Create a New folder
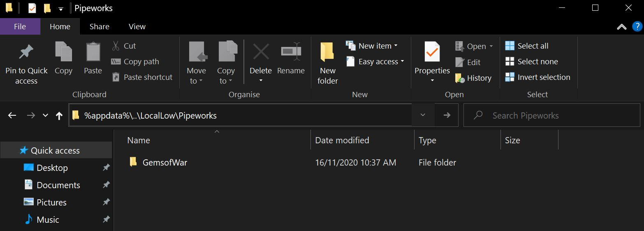Viewport: 644px width, 231px height. [x=328, y=63]
